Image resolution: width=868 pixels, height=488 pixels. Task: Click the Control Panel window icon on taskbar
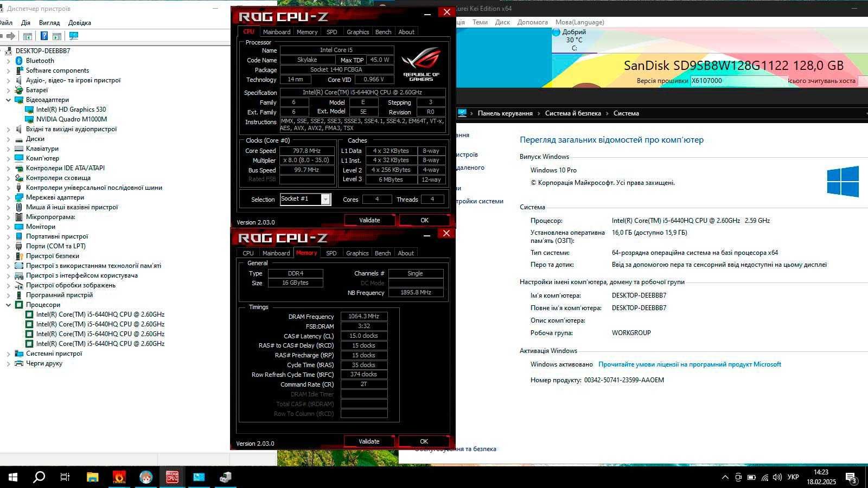(199, 477)
